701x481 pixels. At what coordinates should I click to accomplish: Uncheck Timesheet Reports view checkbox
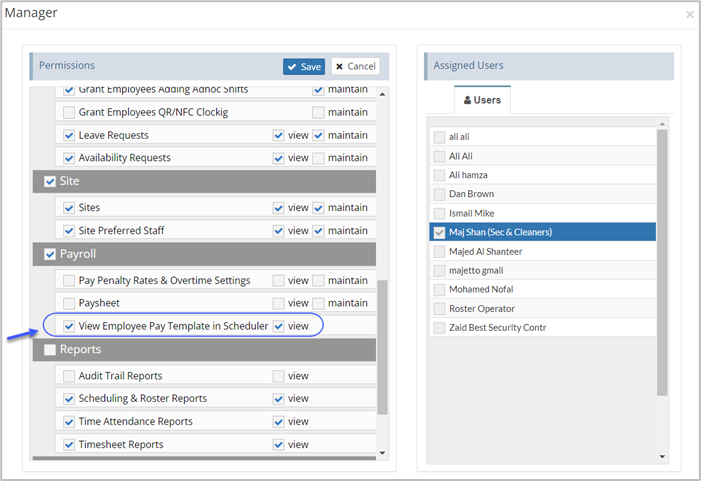pyautogui.click(x=278, y=445)
